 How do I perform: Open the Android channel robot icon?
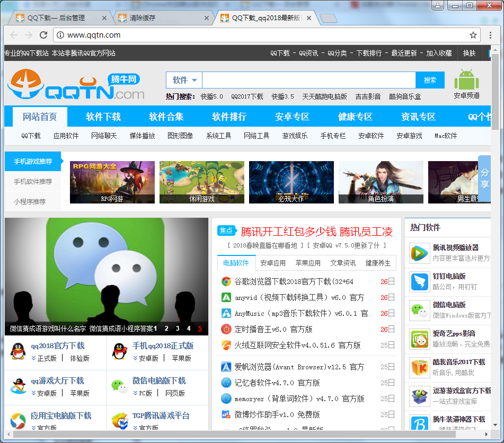466,79
